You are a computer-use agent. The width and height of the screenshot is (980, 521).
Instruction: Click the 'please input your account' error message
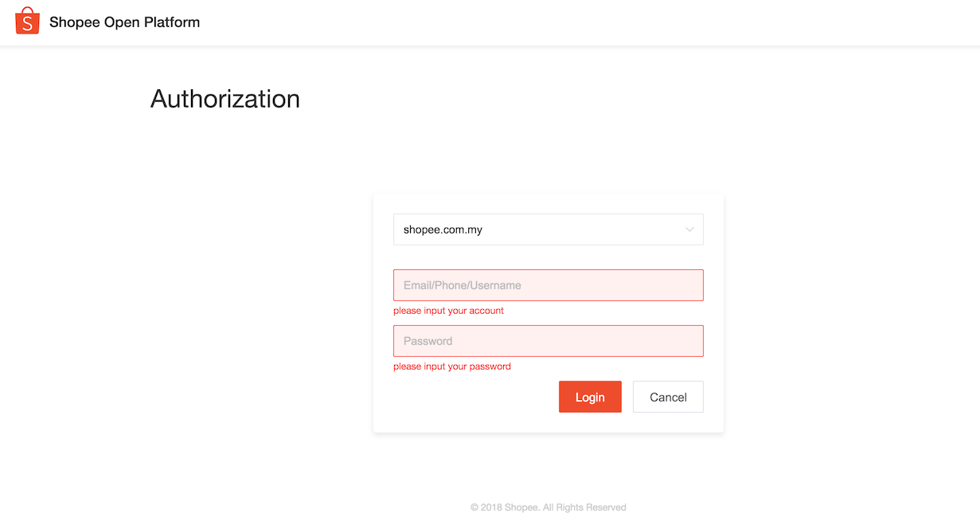[x=448, y=311]
